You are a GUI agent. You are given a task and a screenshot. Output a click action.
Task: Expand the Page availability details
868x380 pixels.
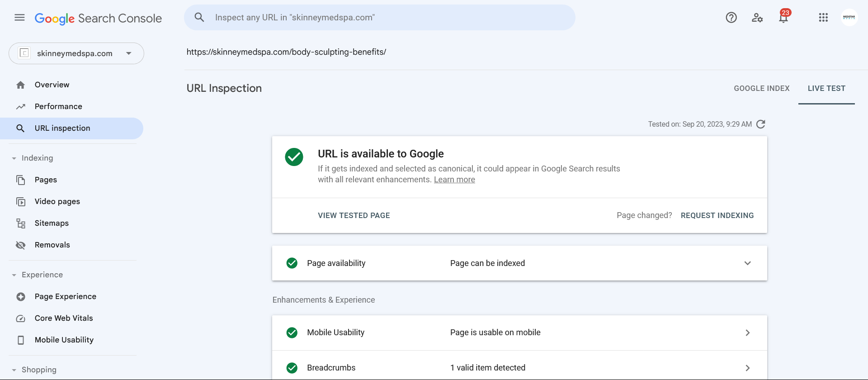coord(519,263)
